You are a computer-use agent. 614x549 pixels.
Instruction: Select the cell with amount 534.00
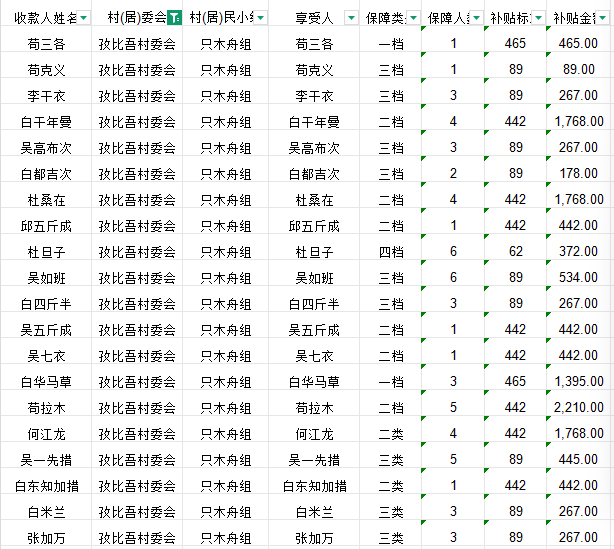tap(578, 278)
